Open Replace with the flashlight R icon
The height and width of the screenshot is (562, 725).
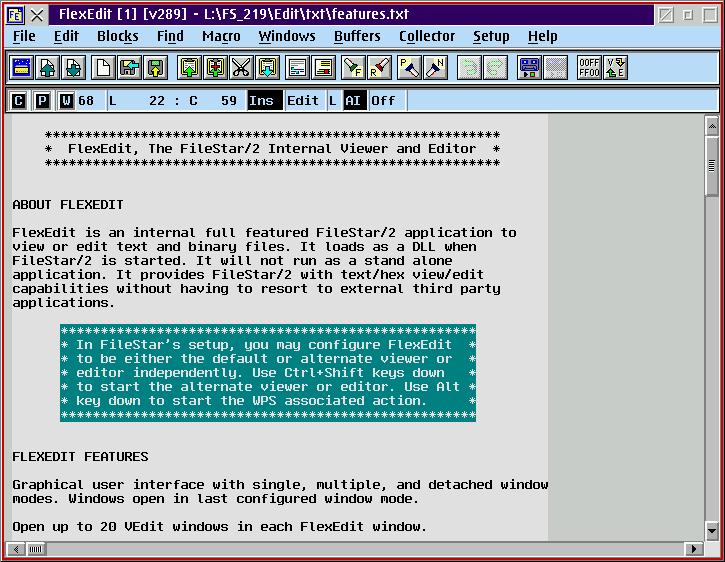tap(380, 68)
